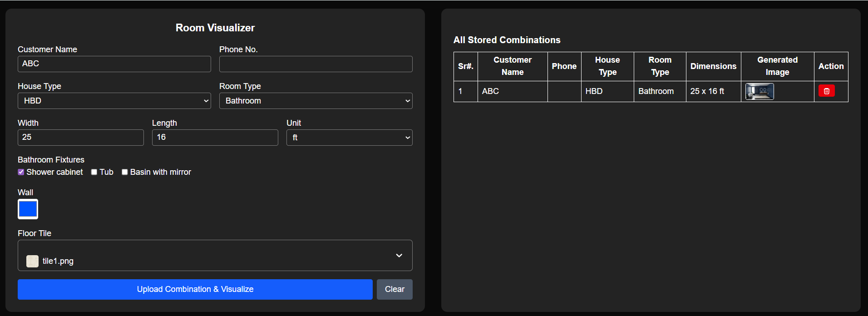Open the blue Wall color picker
The height and width of the screenshot is (316, 868).
(28, 209)
